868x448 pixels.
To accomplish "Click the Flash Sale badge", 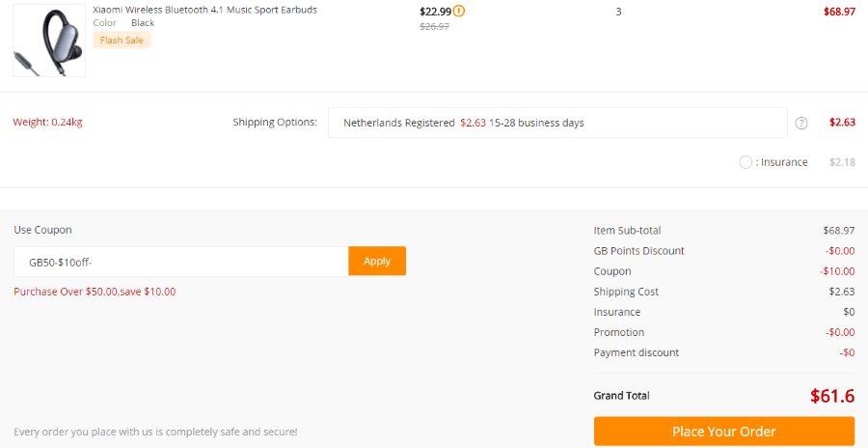I will tap(122, 40).
